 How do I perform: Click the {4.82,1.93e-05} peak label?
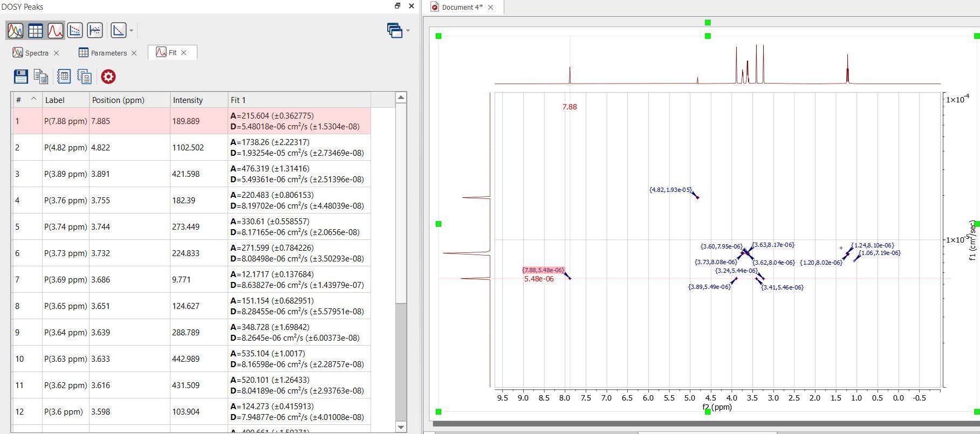click(670, 190)
